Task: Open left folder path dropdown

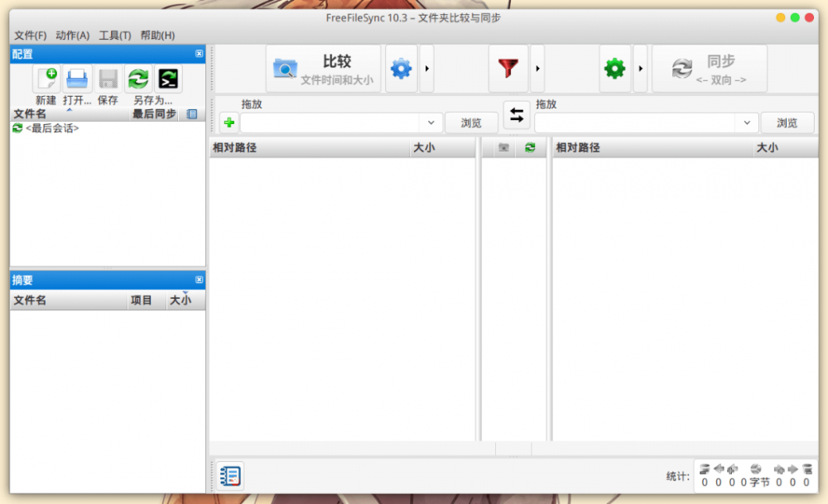Action: (x=431, y=122)
